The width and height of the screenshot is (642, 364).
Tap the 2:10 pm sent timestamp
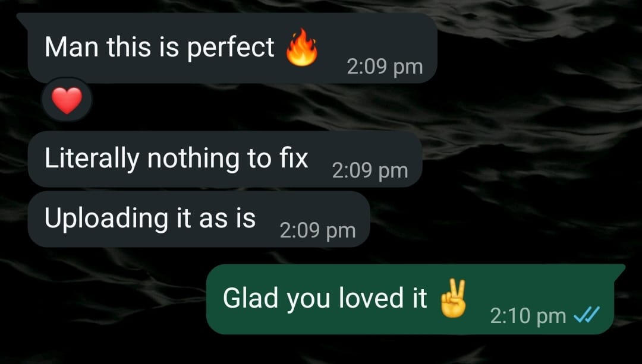pyautogui.click(x=528, y=316)
